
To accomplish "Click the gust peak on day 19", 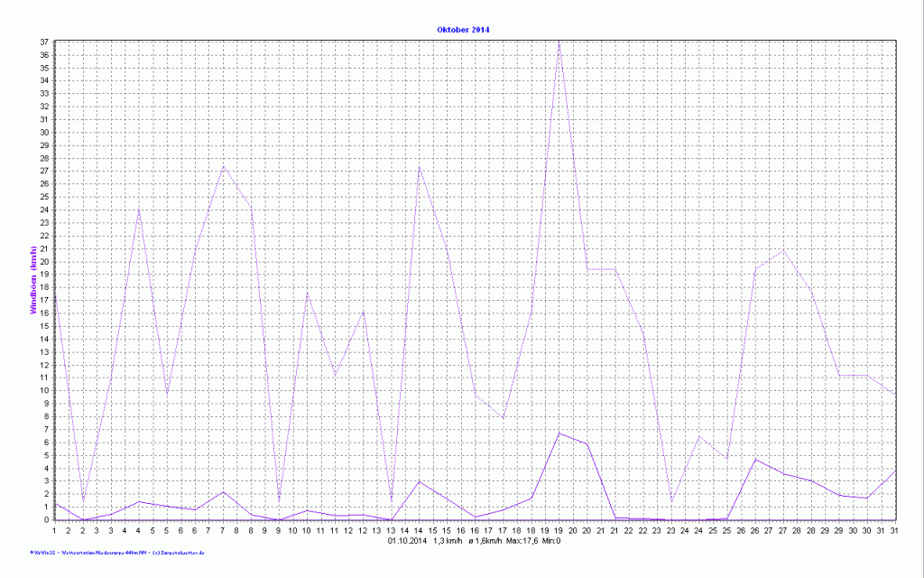I will point(559,42).
